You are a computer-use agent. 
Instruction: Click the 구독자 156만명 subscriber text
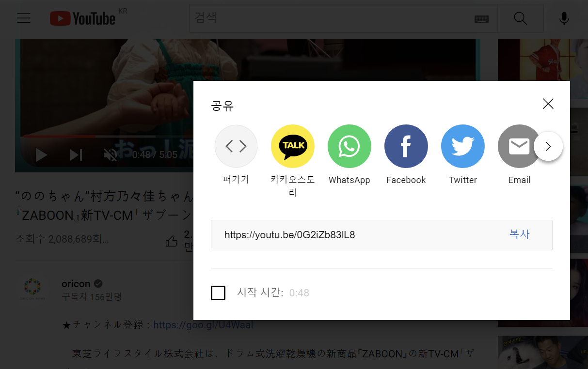92,296
